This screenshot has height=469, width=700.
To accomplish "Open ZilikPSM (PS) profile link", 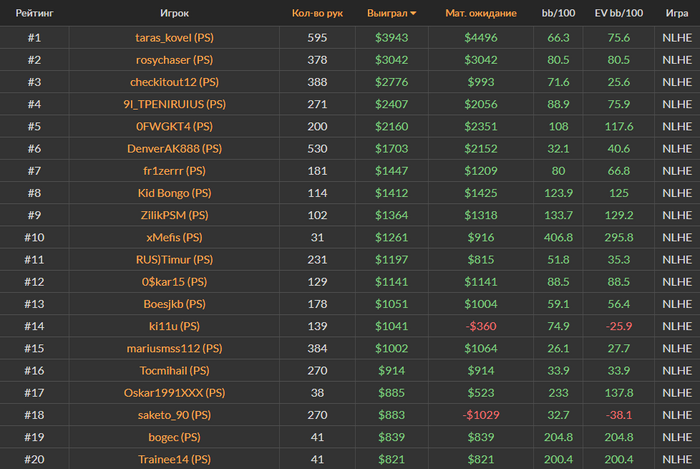I will (174, 215).
